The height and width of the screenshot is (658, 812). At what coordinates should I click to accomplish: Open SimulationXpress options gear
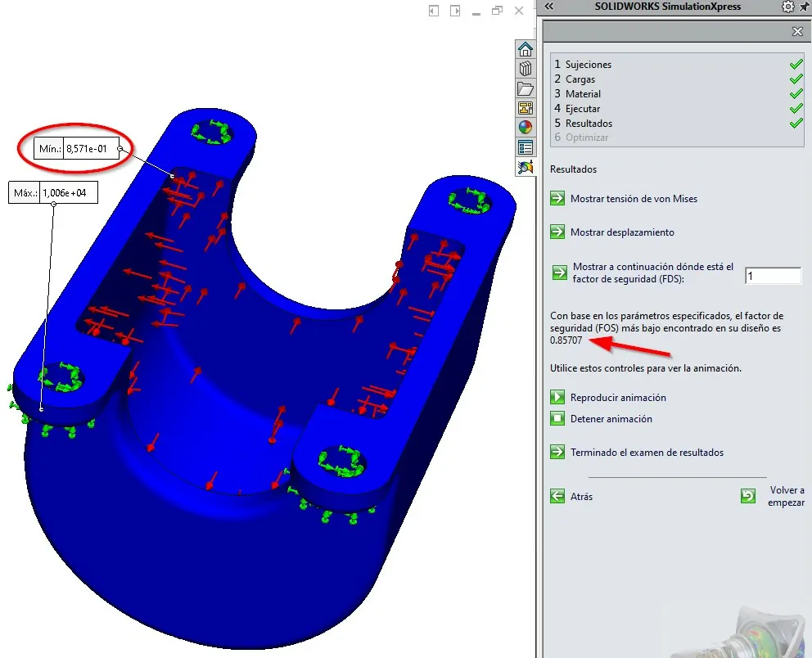[787, 7]
